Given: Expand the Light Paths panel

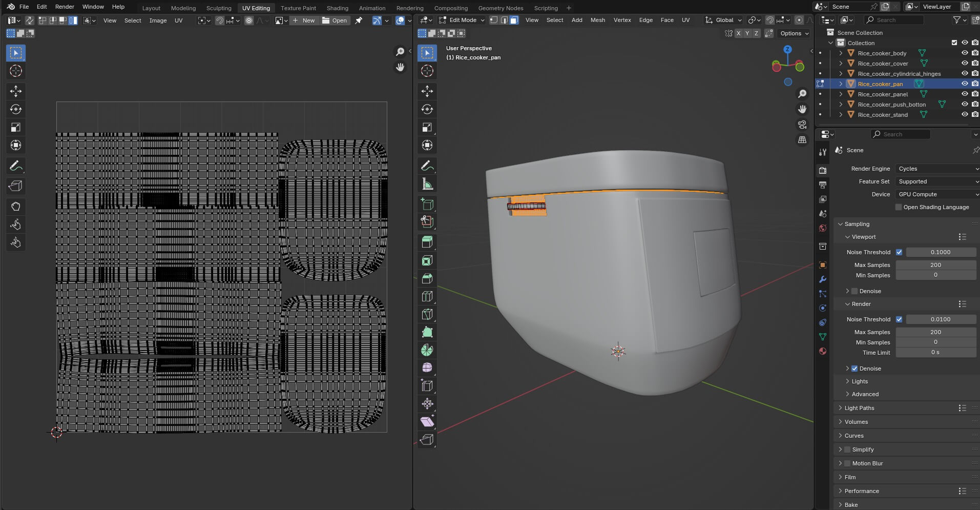Looking at the screenshot, I should (x=859, y=408).
